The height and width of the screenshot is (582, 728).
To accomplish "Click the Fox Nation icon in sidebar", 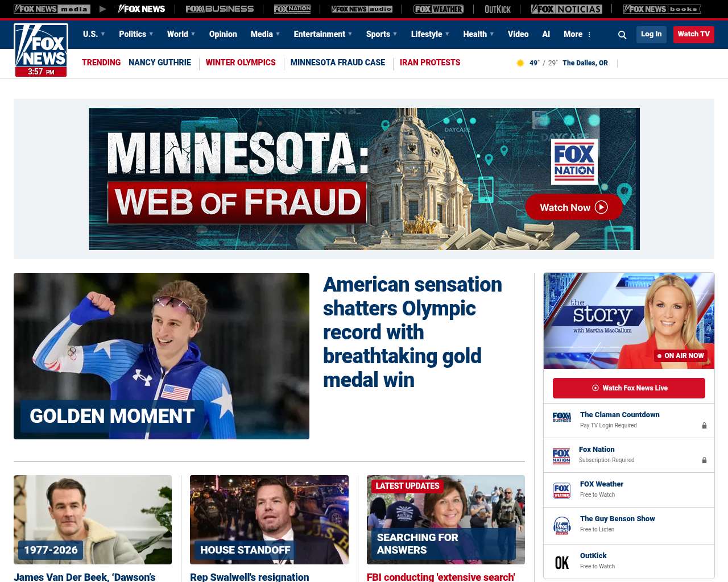I will [561, 456].
